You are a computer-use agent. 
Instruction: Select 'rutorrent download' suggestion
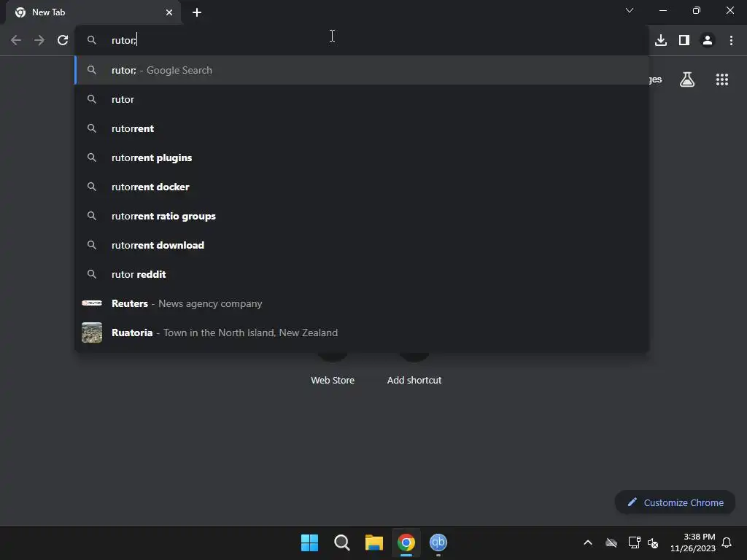pyautogui.click(x=362, y=245)
